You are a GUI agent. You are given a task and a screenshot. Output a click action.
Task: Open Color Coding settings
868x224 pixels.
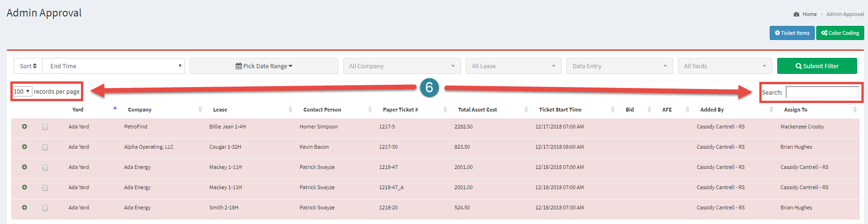(840, 33)
